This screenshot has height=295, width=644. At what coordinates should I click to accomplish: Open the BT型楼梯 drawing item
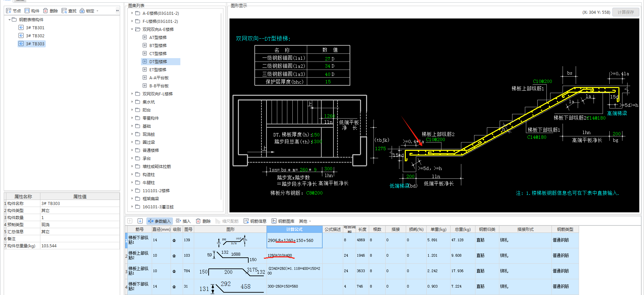(158, 46)
